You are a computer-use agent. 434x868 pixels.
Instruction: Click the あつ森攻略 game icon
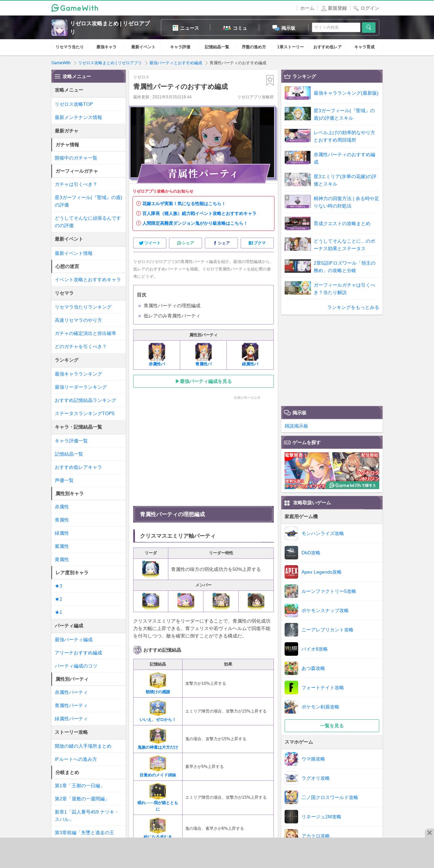(x=291, y=668)
